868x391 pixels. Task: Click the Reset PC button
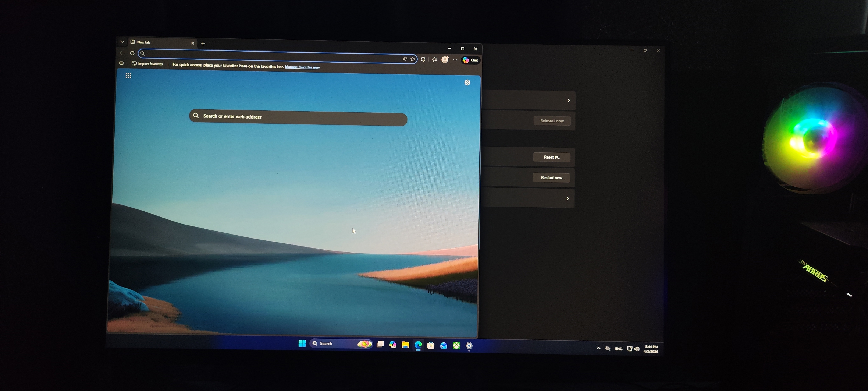coord(552,157)
